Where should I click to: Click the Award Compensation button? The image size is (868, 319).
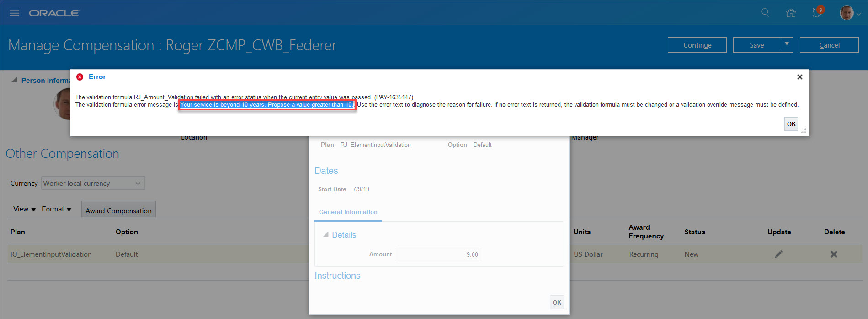coord(118,210)
